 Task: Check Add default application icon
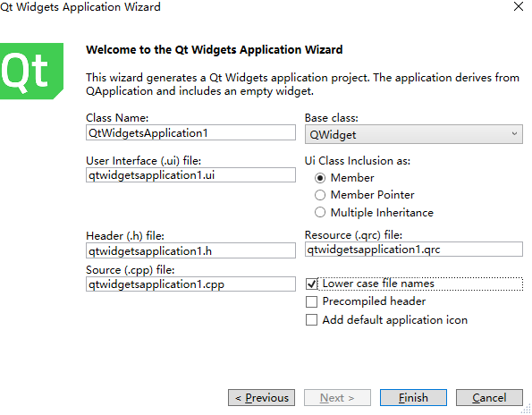[311, 320]
